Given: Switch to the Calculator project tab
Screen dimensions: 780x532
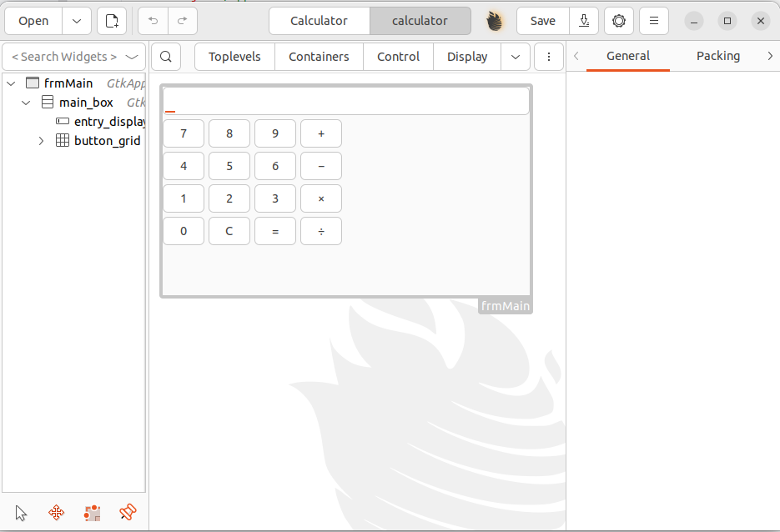Looking at the screenshot, I should pyautogui.click(x=319, y=21).
